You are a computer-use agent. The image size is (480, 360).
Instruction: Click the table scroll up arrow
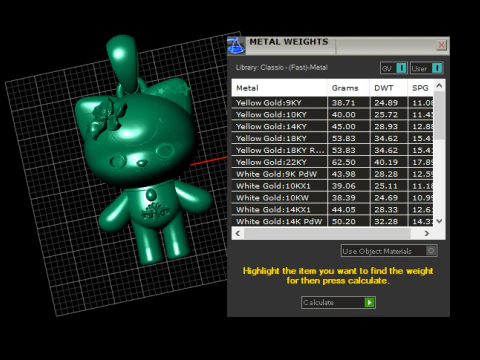point(439,86)
